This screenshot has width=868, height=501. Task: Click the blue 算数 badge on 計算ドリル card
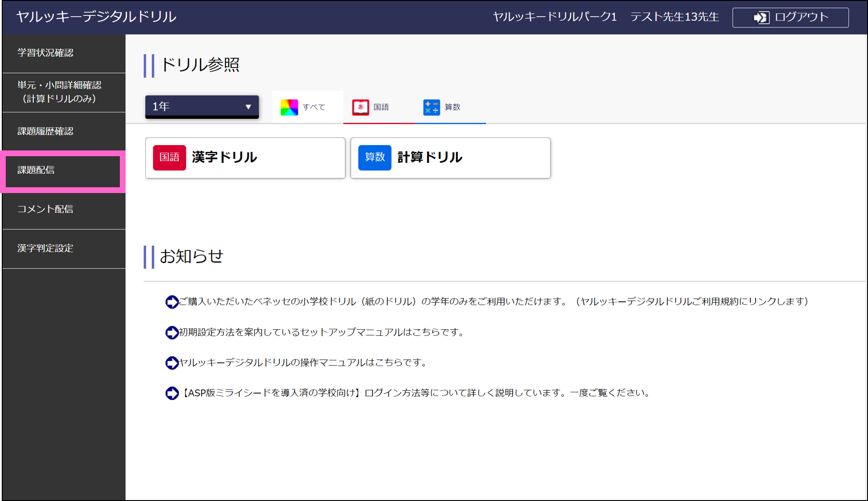[374, 158]
